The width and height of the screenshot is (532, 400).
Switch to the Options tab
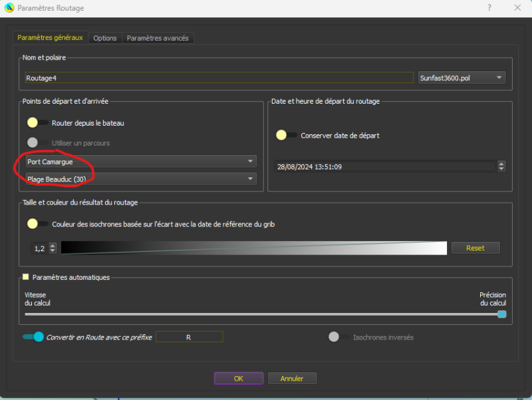105,38
